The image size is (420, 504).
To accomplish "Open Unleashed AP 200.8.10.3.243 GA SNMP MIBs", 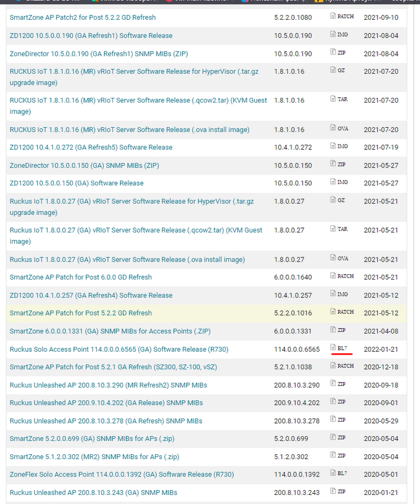I will click(x=94, y=493).
